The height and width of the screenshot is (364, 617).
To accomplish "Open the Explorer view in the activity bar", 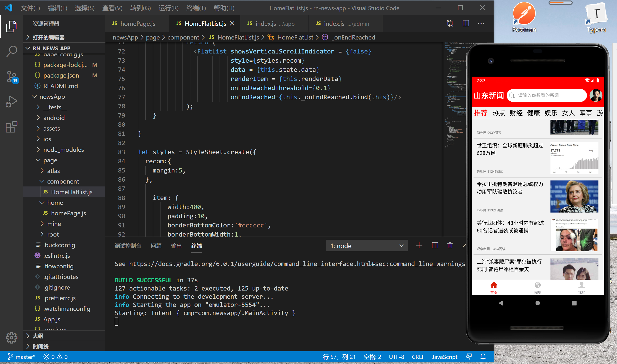I will [x=11, y=26].
